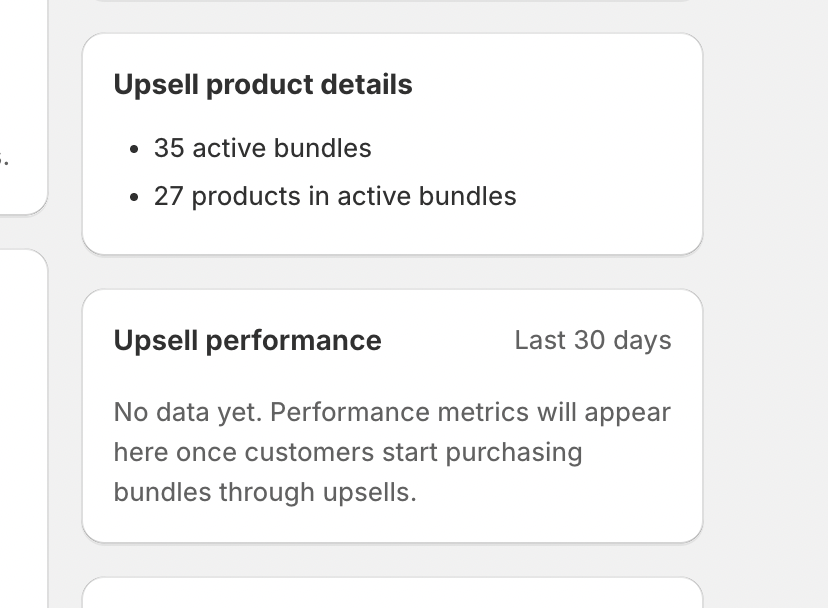The width and height of the screenshot is (828, 608).
Task: Open the Last 30 days period label
Action: [593, 340]
